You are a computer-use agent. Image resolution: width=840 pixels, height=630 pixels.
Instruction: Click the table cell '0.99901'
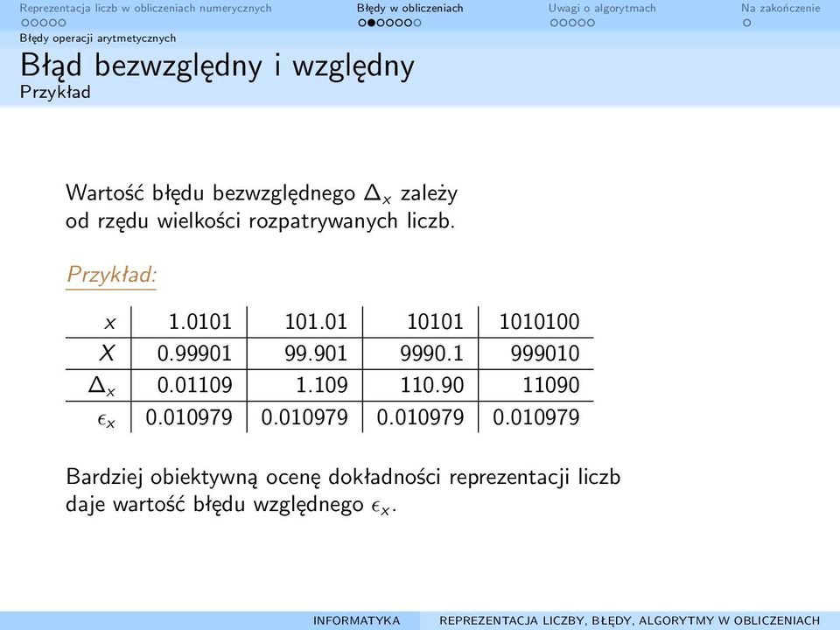(194, 353)
